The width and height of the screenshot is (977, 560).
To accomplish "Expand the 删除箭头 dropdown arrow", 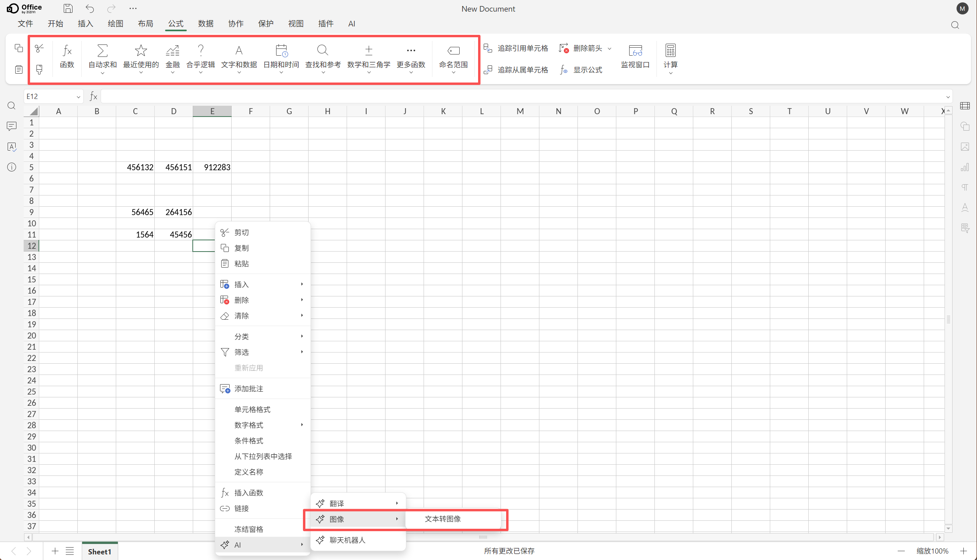I will [610, 48].
